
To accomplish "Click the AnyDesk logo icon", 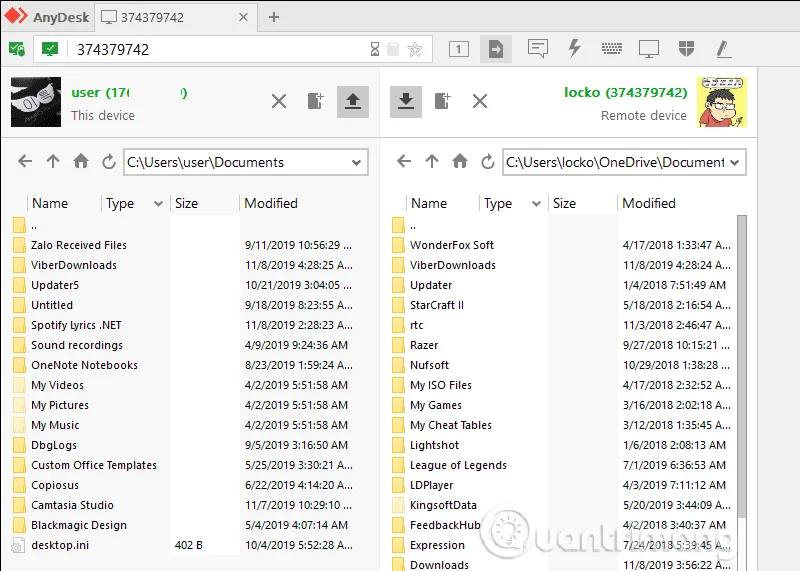I will click(16, 16).
